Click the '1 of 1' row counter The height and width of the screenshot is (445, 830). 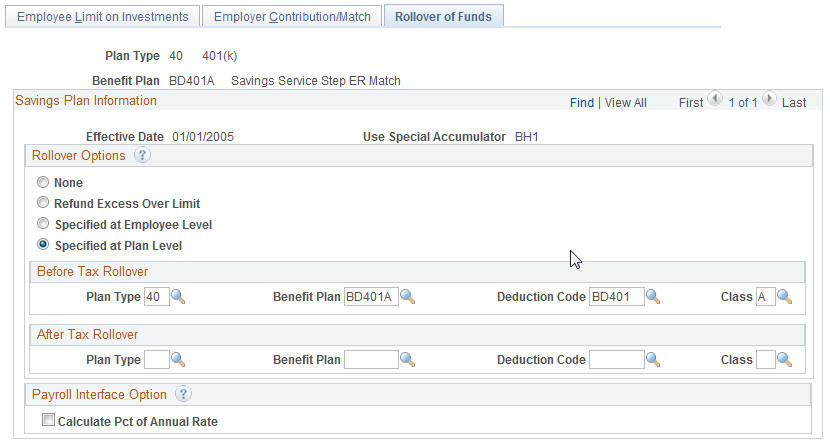(743, 103)
